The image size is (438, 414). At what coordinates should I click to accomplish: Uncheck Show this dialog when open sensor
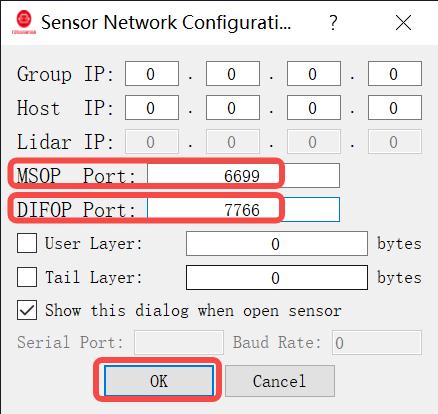(27, 310)
